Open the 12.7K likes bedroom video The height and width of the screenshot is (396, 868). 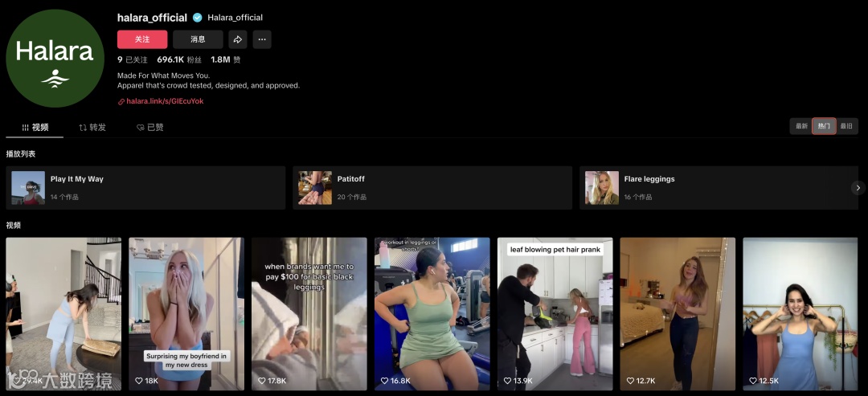coord(678,314)
